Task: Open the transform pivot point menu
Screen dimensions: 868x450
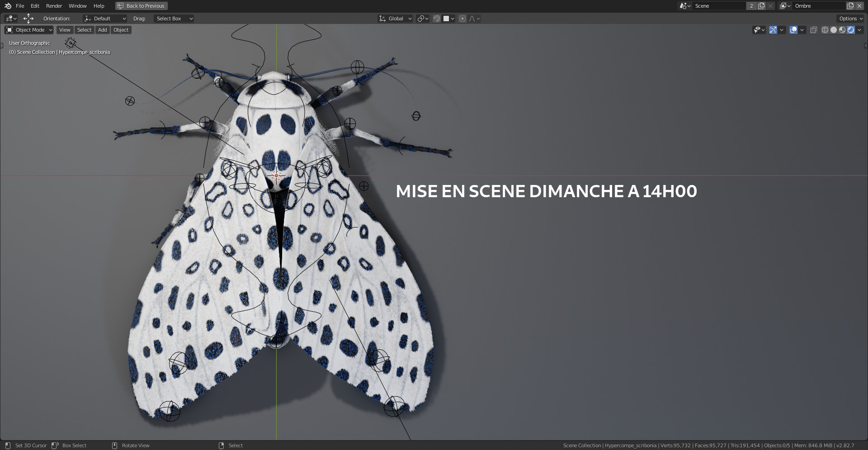Action: tap(423, 19)
